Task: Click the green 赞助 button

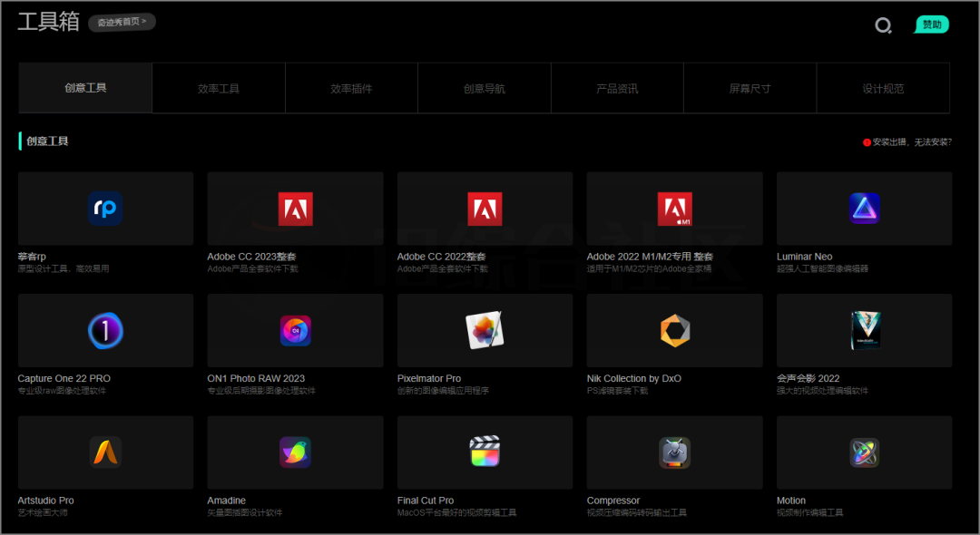Action: [x=932, y=24]
